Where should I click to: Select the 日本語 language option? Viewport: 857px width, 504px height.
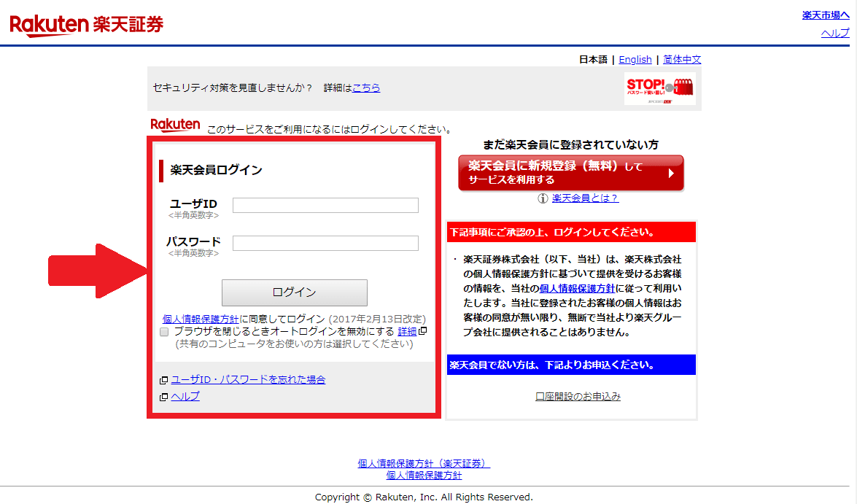pos(593,60)
